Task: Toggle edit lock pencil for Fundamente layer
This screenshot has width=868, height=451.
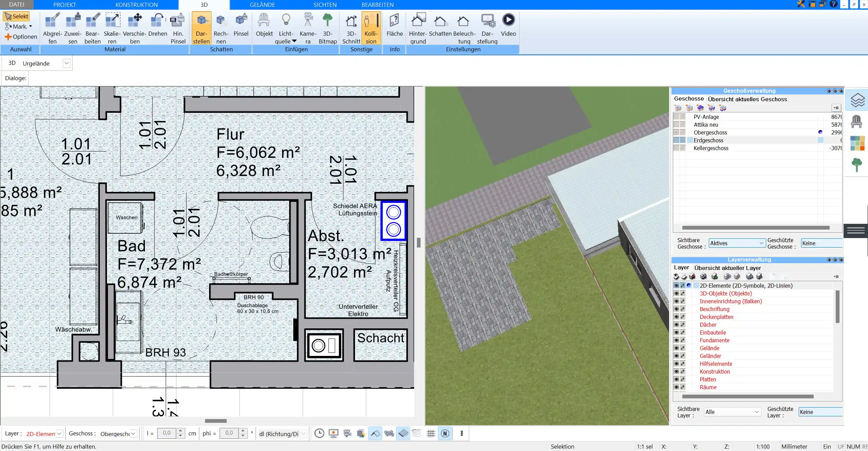Action: 683,340
